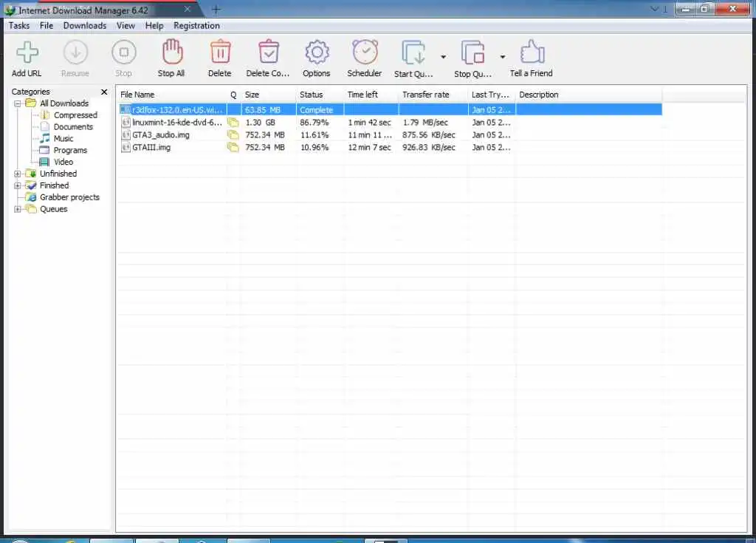Open the Tasks menu
The height and width of the screenshot is (543, 756).
point(19,26)
